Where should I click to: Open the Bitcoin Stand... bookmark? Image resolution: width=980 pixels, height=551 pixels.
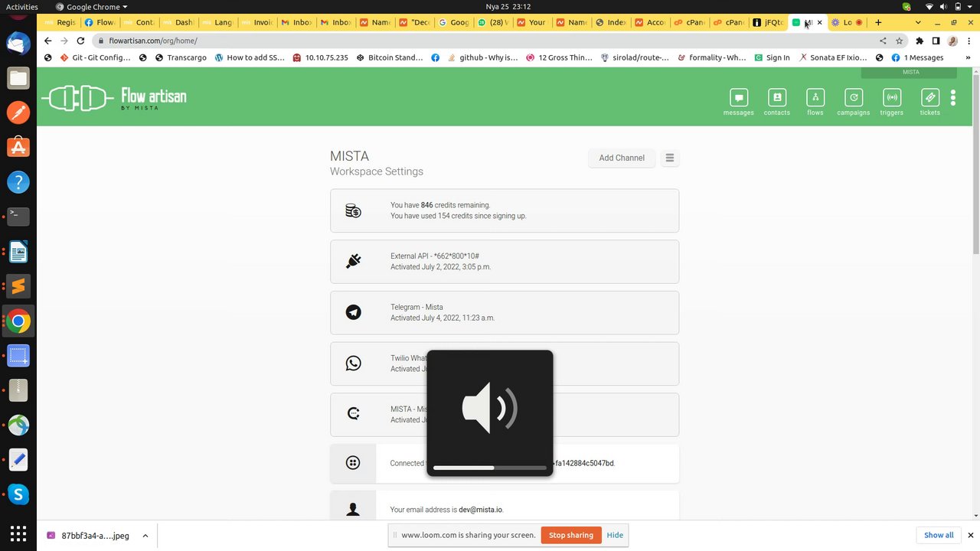coord(389,57)
